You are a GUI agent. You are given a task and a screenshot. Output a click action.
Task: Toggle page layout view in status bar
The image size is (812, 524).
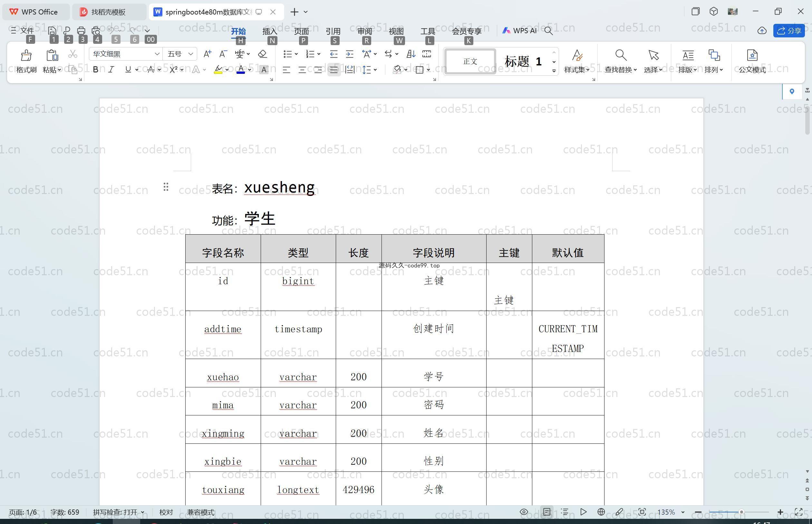point(547,512)
